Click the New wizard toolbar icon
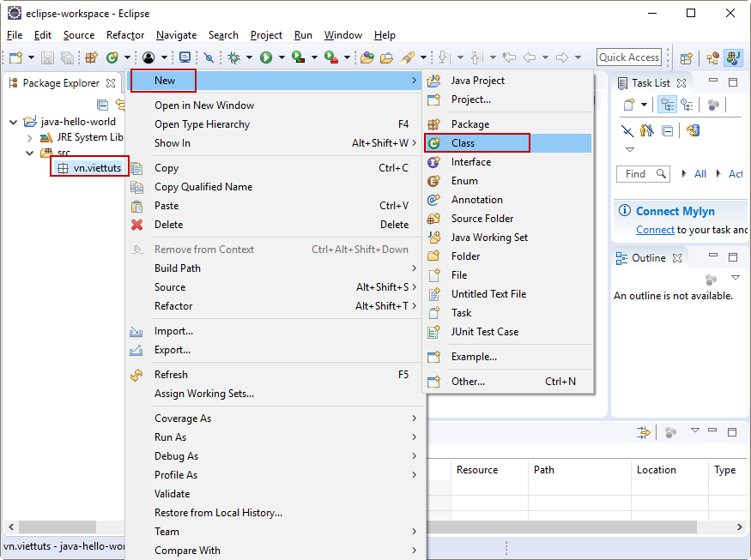 click(x=15, y=58)
